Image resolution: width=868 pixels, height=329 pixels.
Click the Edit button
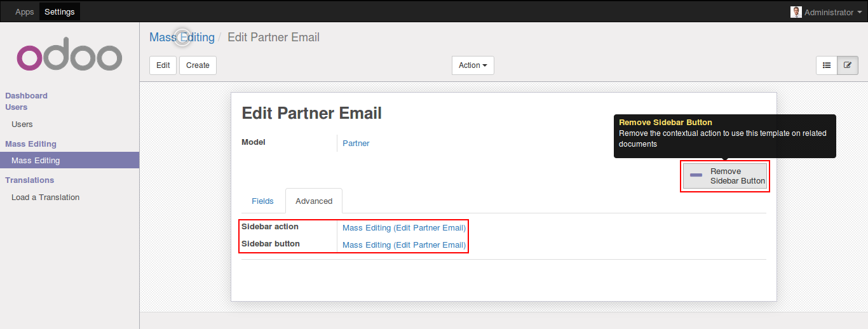tap(163, 65)
